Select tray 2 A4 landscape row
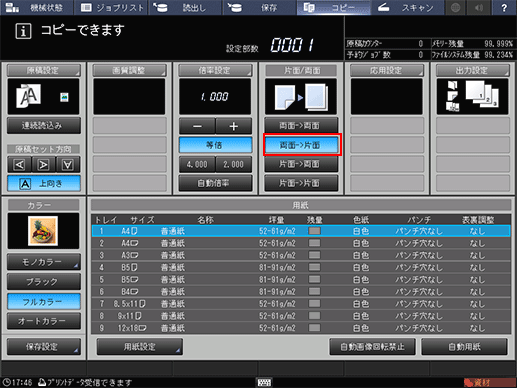 [x=301, y=243]
